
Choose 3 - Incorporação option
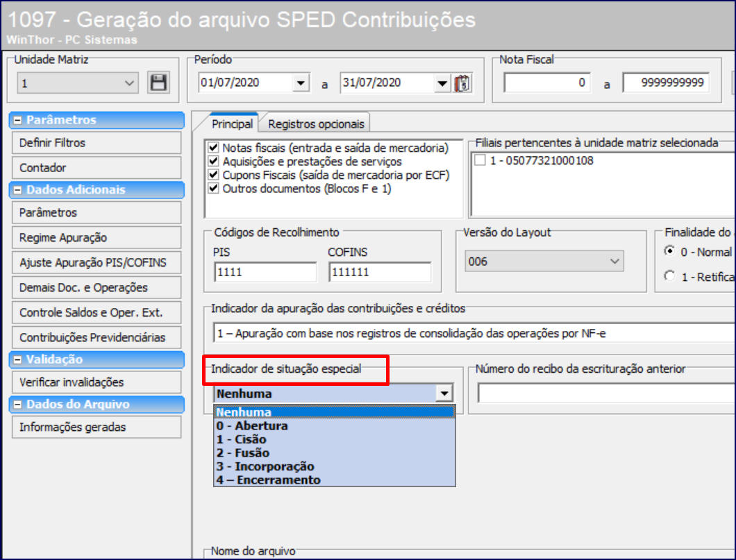334,466
